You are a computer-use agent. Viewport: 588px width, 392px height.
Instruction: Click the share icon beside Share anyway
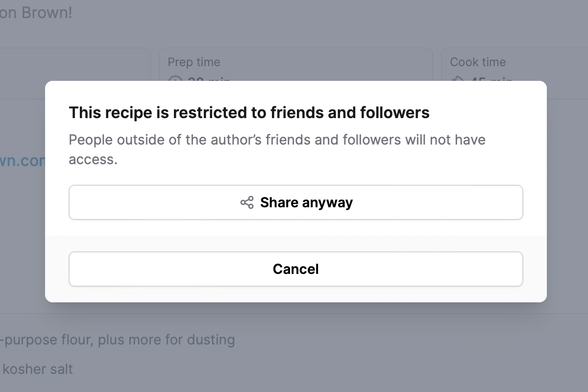tap(247, 202)
